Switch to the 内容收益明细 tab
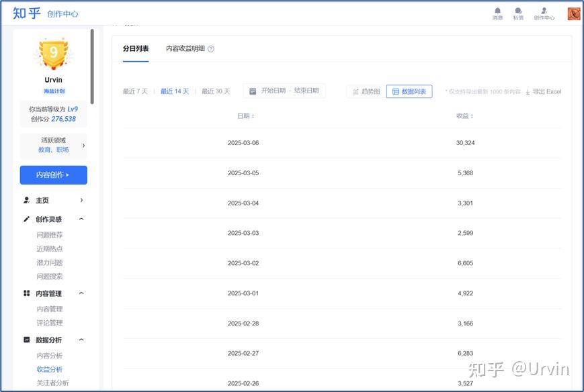The image size is (584, 392). pos(185,49)
